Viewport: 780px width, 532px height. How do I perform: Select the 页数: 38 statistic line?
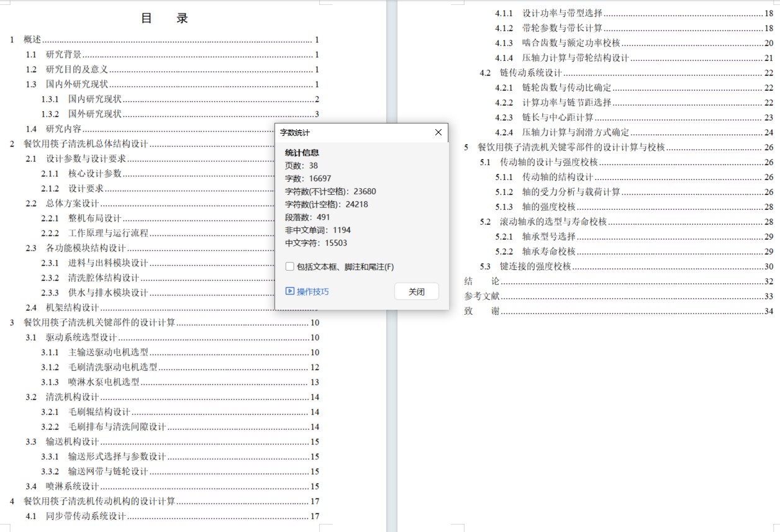[301, 165]
